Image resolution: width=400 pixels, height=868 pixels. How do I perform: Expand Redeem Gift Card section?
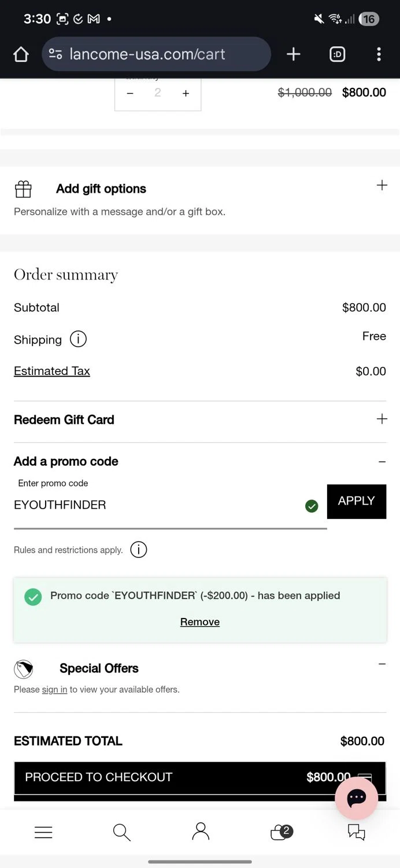[382, 420]
